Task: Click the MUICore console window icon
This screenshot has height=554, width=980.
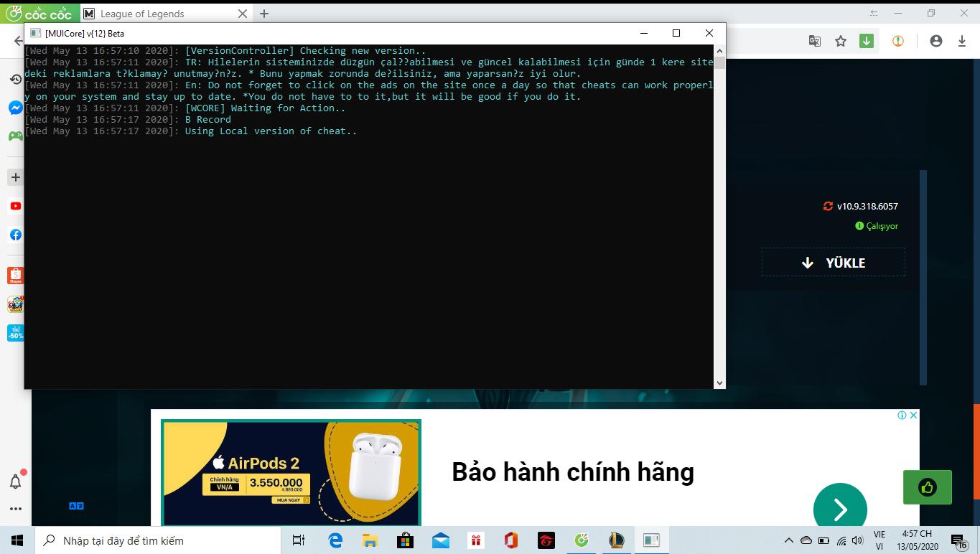Action: [36, 33]
